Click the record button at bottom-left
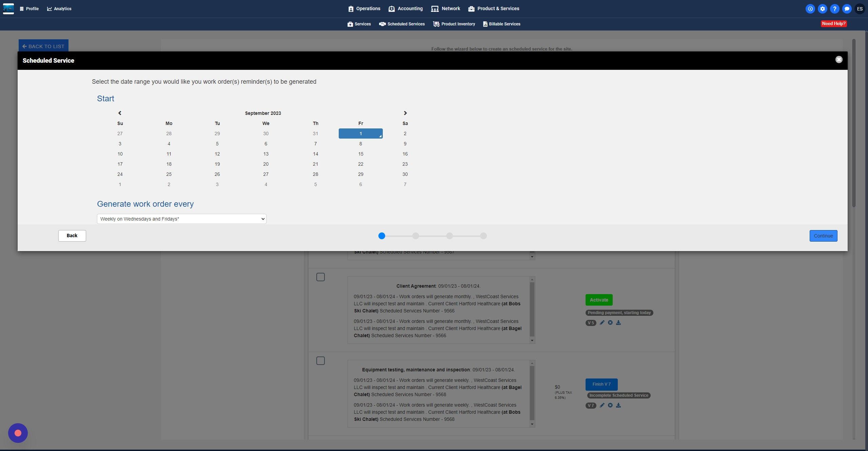 18,433
